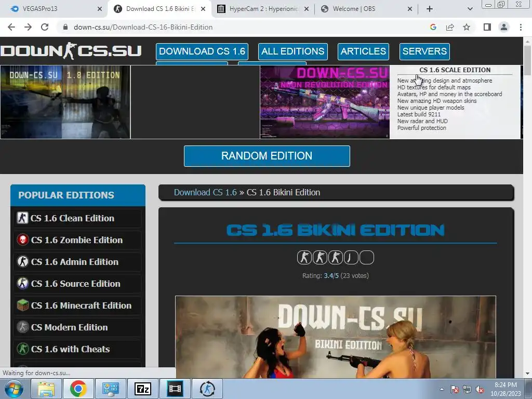Open the Chrome profile avatar
The height and width of the screenshot is (399, 532).
[x=504, y=27]
